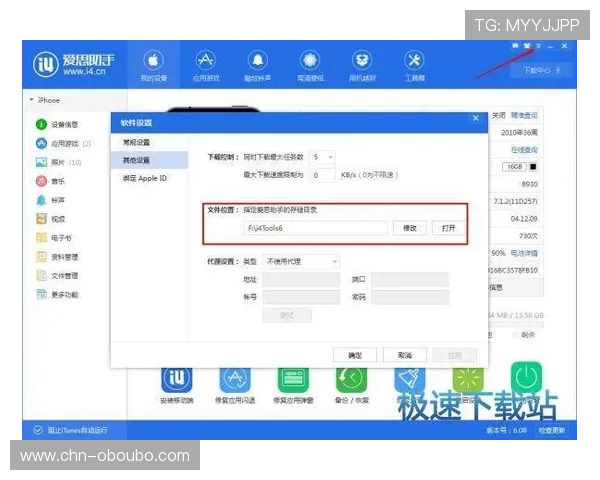Open the Toolbox wrench toolbar icon
This screenshot has width=600, height=480.
coord(414,65)
